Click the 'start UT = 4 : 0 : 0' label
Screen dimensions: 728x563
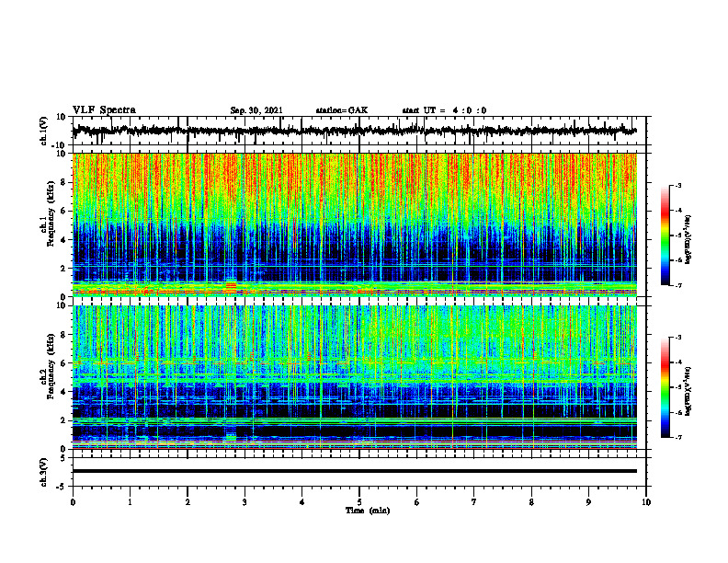coord(444,110)
